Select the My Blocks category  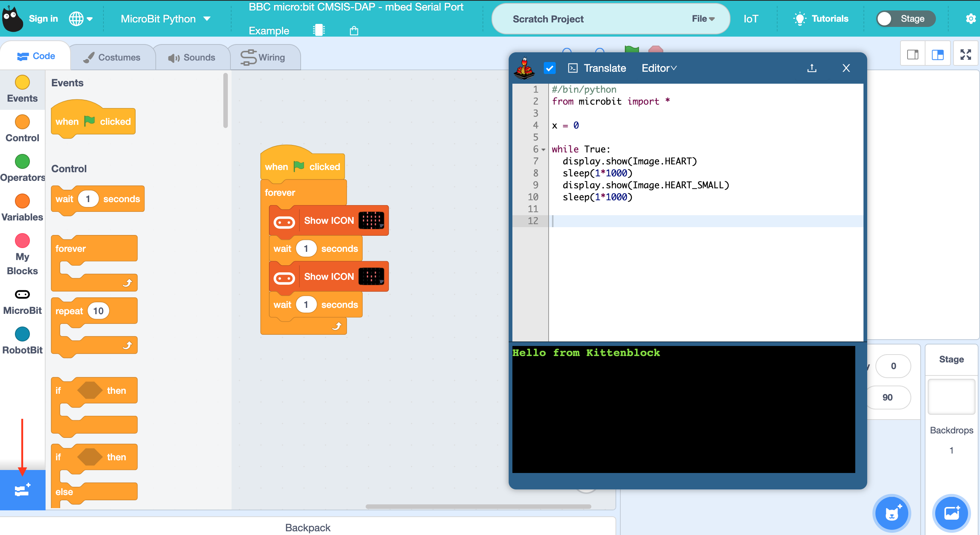[x=22, y=254]
